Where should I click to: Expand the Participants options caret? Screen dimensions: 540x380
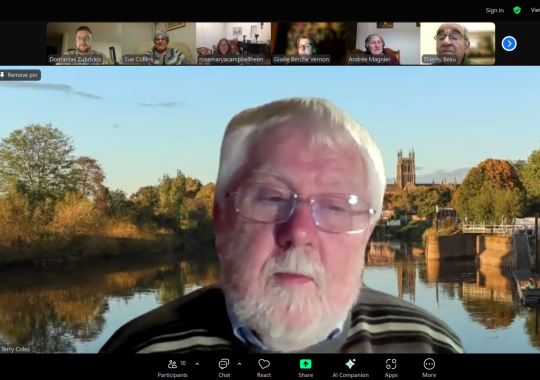point(197,364)
